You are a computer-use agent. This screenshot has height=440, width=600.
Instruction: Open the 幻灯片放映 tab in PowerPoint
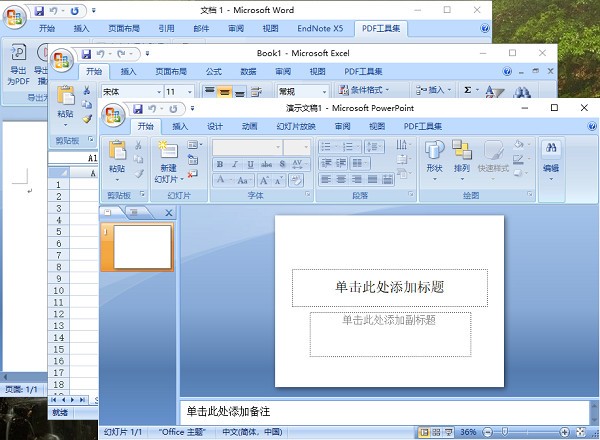tap(295, 127)
